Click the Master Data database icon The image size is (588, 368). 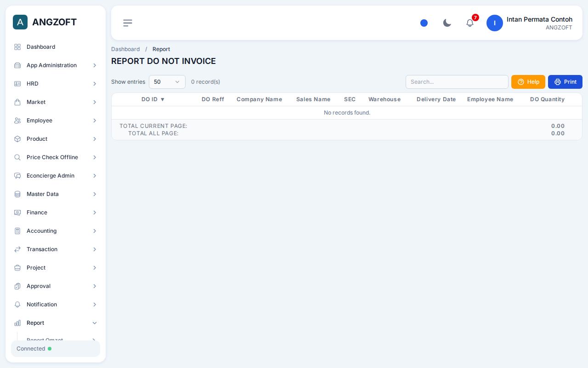click(17, 194)
